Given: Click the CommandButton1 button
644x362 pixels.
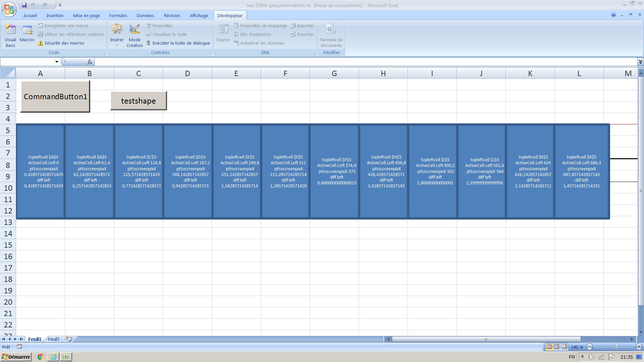Looking at the screenshot, I should 55,96.
